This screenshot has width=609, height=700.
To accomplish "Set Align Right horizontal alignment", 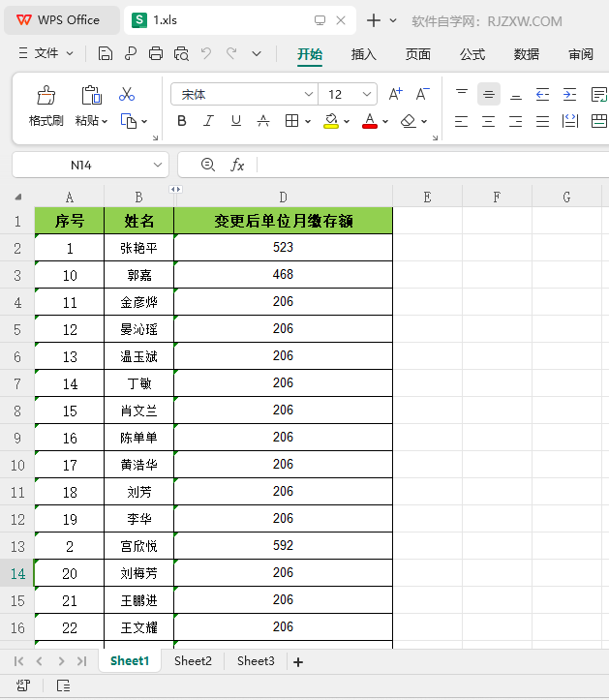I will tap(516, 121).
